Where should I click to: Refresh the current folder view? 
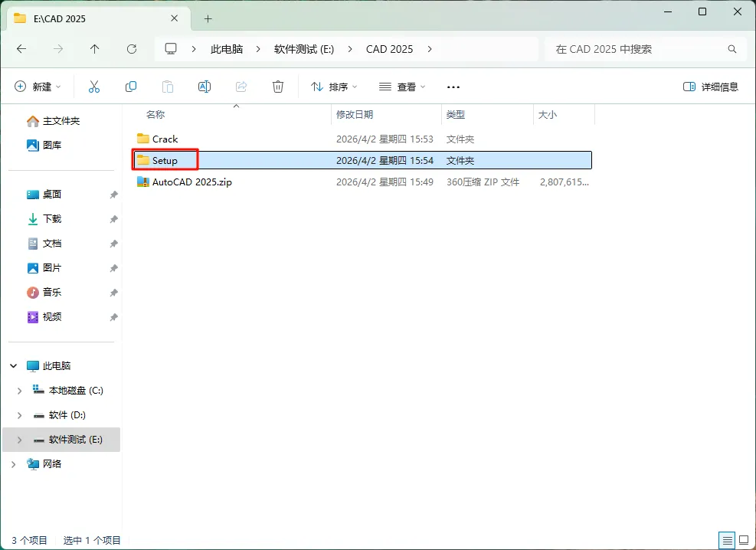pos(132,49)
